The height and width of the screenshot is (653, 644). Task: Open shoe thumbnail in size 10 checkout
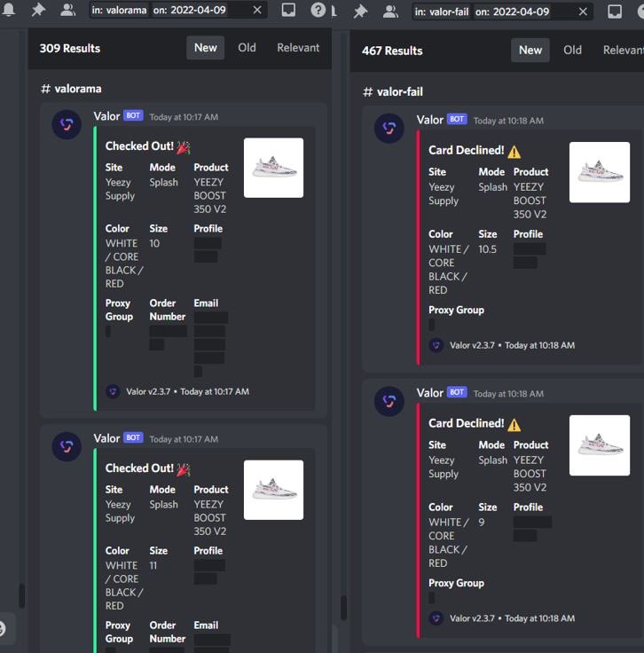(273, 168)
